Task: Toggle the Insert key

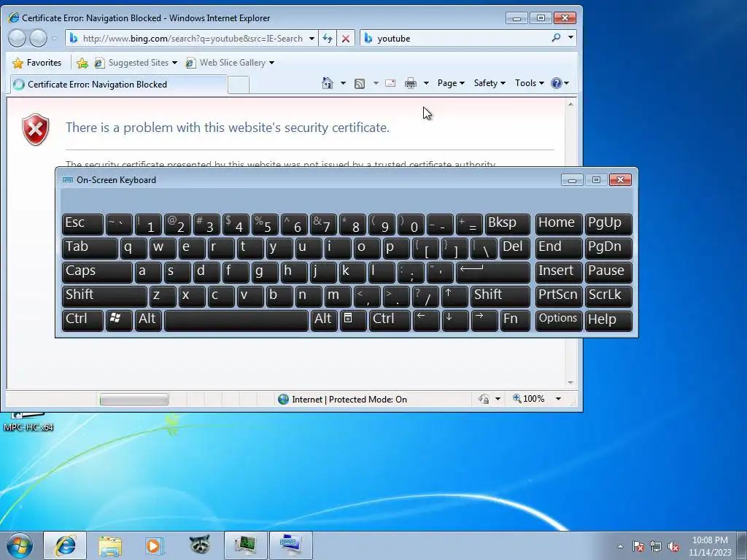Action: point(558,272)
